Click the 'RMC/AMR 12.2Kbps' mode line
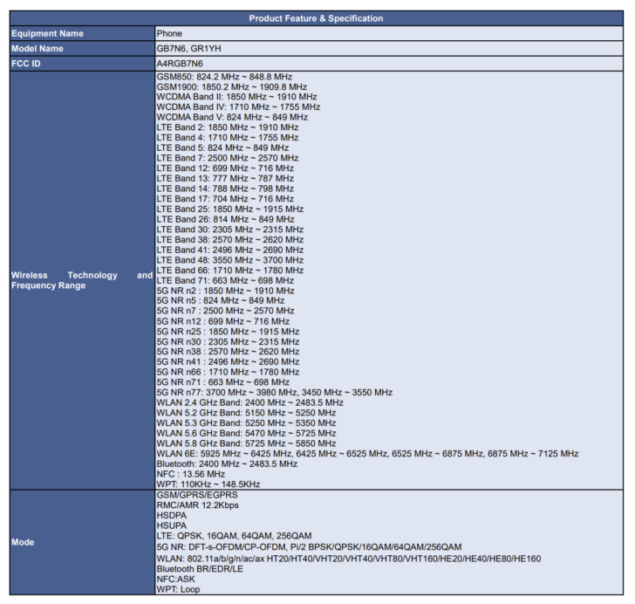Image resolution: width=635 pixels, height=604 pixels. [198, 505]
